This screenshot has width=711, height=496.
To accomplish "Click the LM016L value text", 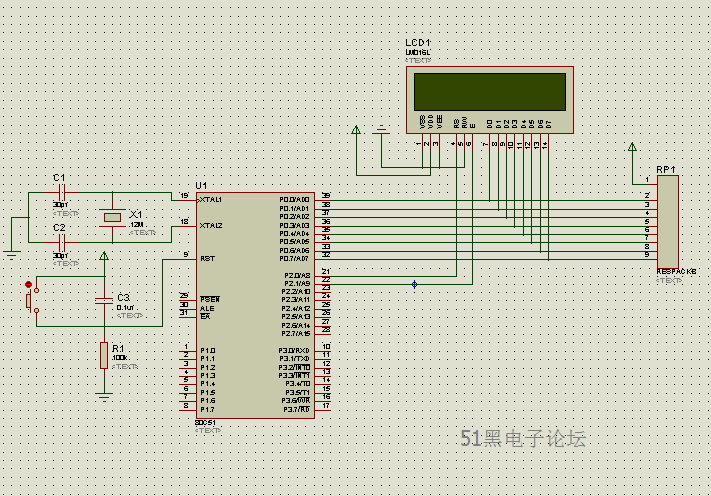I will coord(418,53).
